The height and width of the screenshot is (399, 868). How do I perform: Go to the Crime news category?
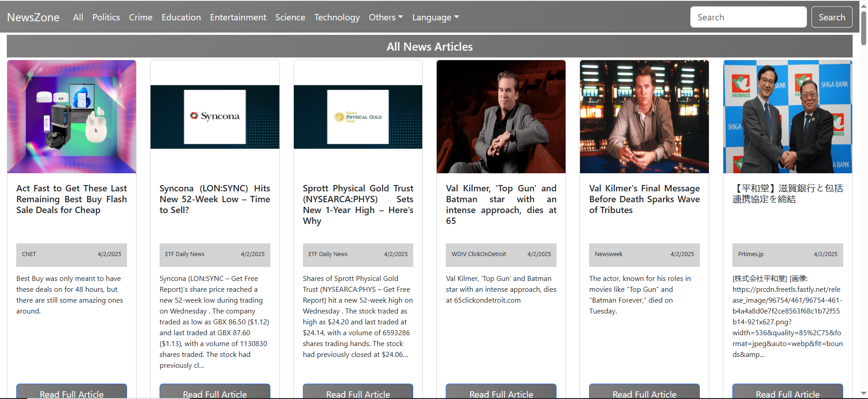(141, 17)
